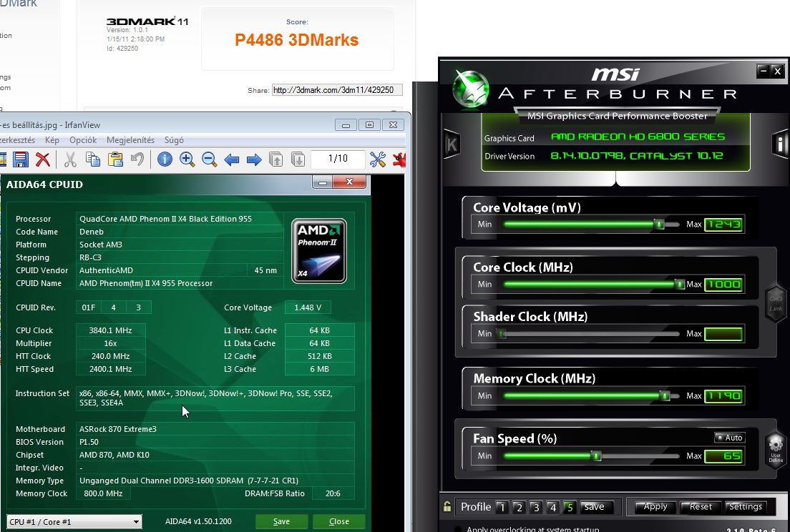Click the AMD Radeon HD 6800 Series text
790x532 pixels.
638,137
